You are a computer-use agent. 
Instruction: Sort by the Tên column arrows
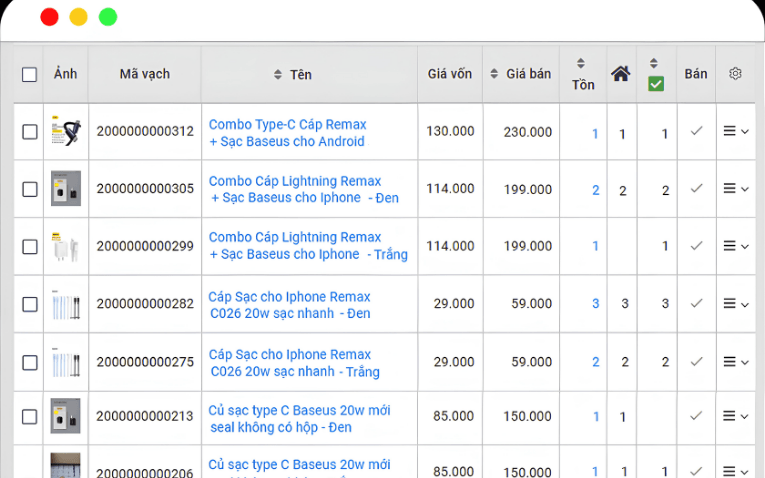[278, 74]
